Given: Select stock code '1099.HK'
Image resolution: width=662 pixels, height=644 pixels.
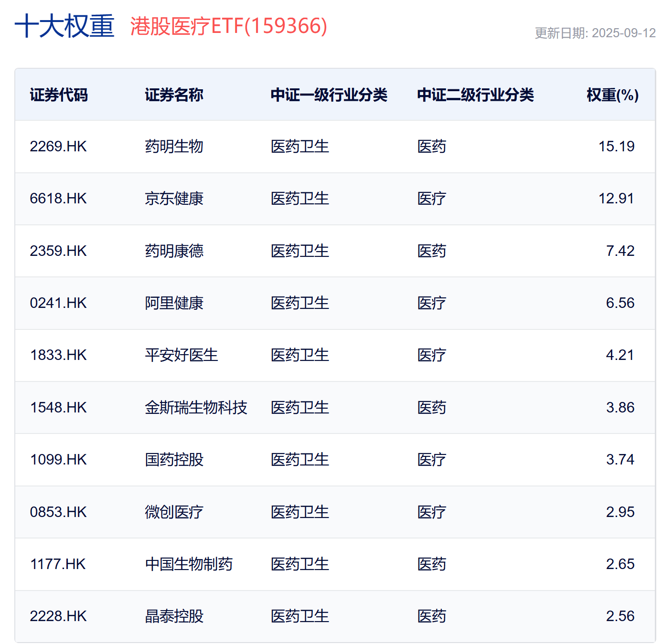Looking at the screenshot, I should 58,460.
